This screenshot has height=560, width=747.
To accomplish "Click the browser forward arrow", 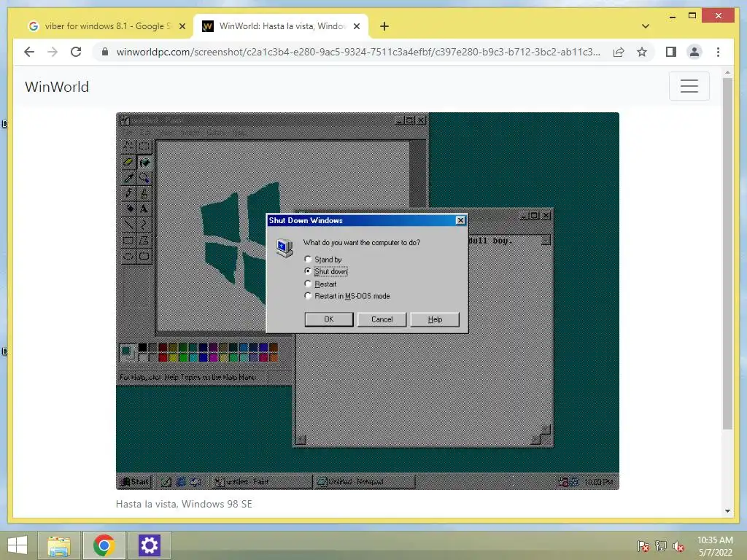I will click(53, 52).
